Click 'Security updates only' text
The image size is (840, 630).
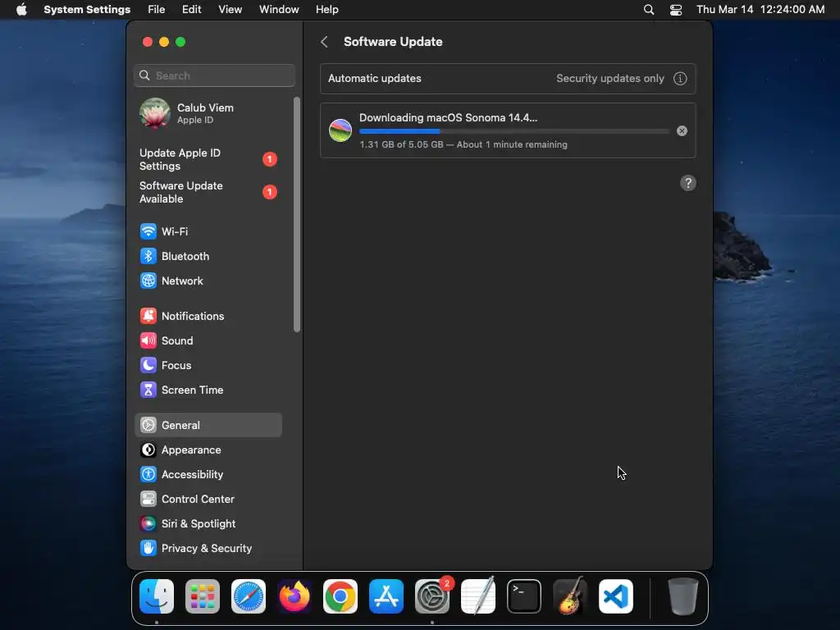coord(609,78)
